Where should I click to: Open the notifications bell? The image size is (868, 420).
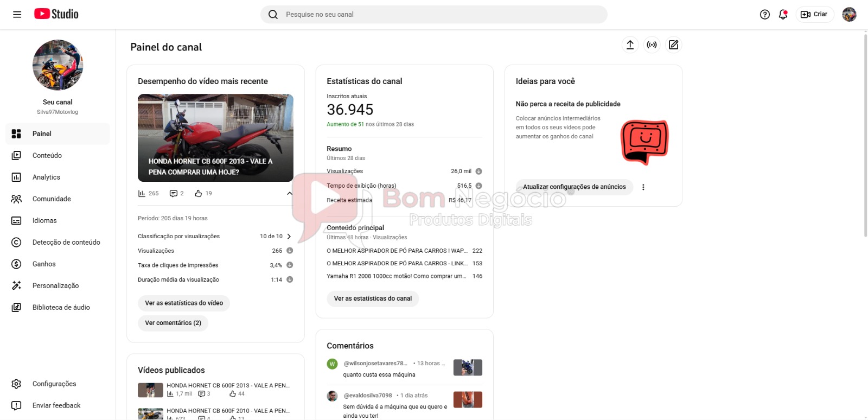coord(783,15)
